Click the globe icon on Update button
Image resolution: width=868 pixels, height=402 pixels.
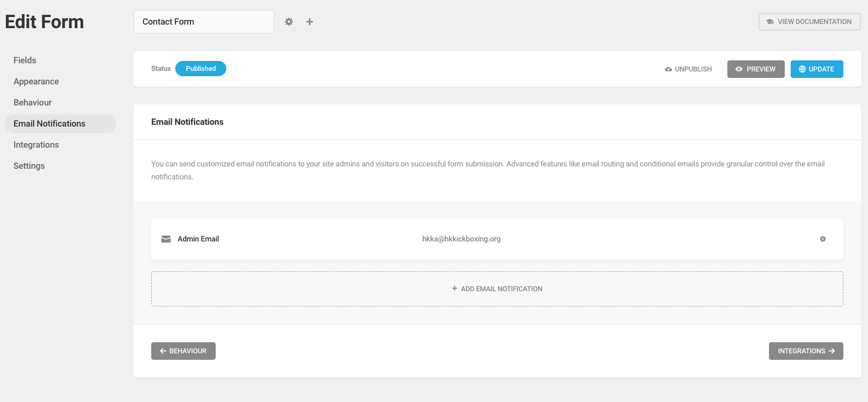click(x=802, y=69)
